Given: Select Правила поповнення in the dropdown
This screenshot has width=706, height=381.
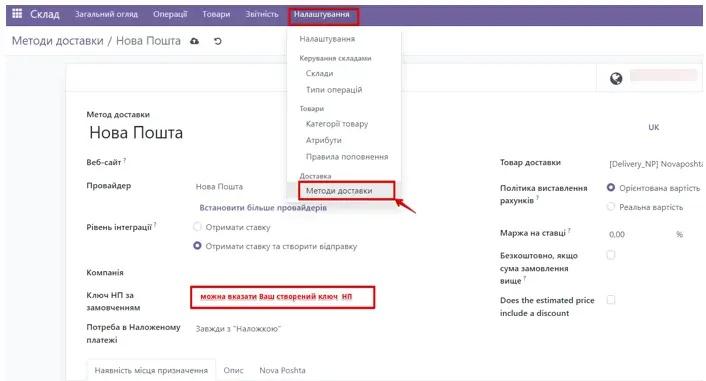Looking at the screenshot, I should point(347,157).
